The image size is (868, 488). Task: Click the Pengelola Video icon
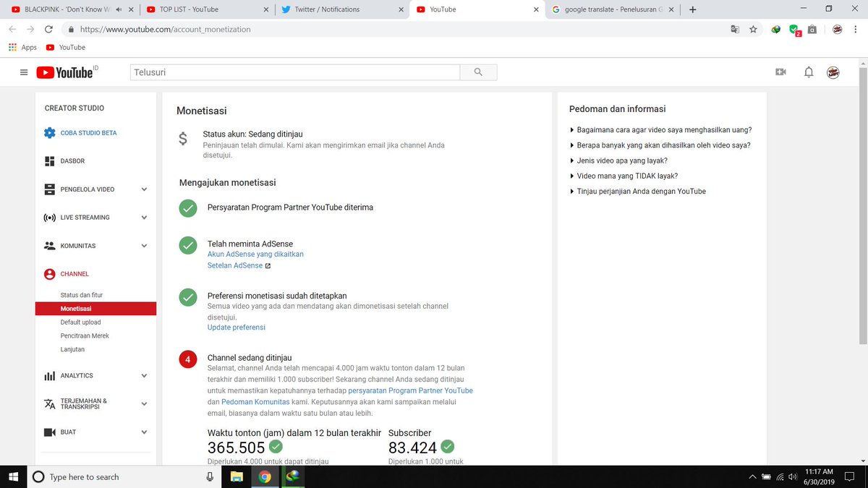pyautogui.click(x=49, y=189)
